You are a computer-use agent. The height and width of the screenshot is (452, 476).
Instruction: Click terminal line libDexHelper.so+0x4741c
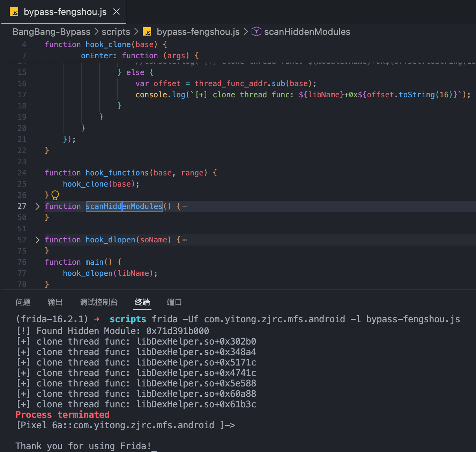(x=136, y=373)
